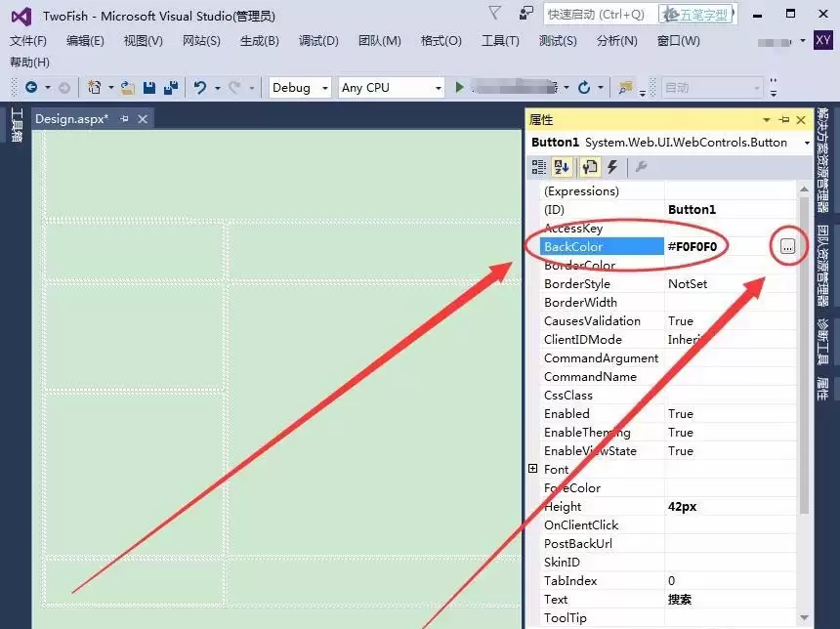Select the Navigate Backward toolbar icon

pyautogui.click(x=32, y=88)
